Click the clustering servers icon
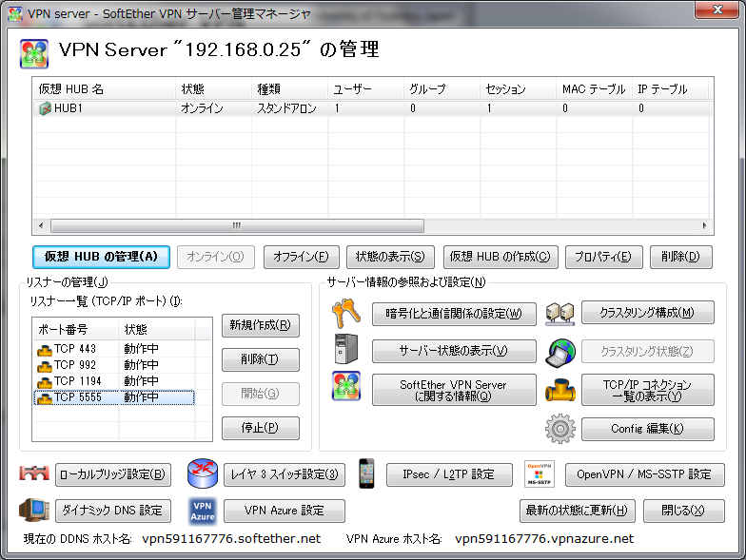 pyautogui.click(x=559, y=314)
